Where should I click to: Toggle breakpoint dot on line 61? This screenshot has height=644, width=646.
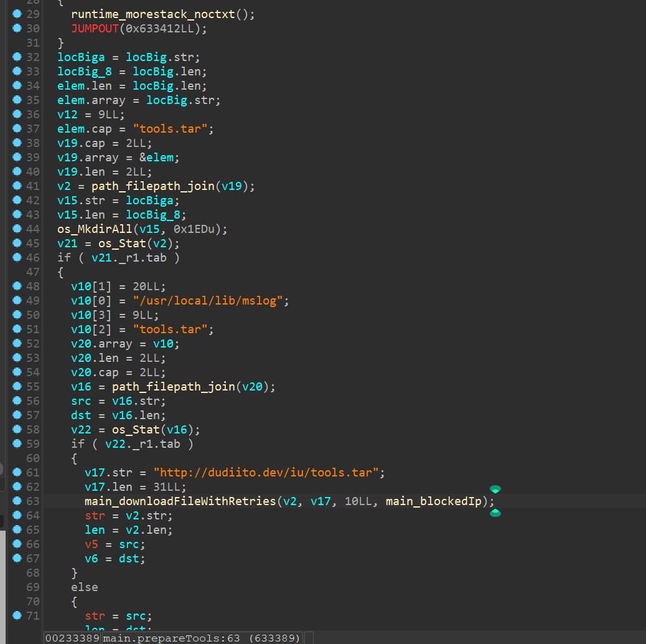tap(17, 472)
